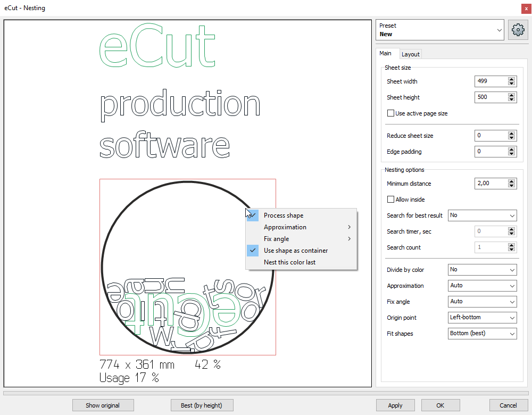Screen dimensions: 532x415
Task: Tick the Allow inside checkbox
Action: click(x=391, y=200)
